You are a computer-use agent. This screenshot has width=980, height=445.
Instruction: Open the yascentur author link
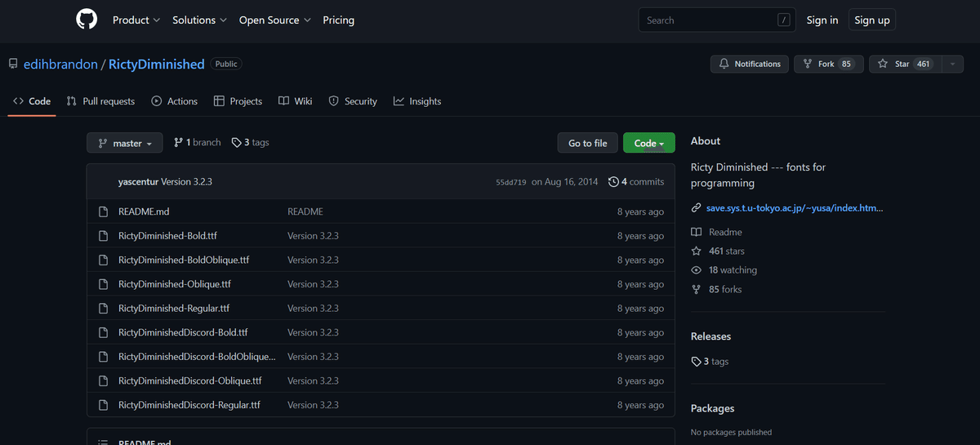(138, 181)
